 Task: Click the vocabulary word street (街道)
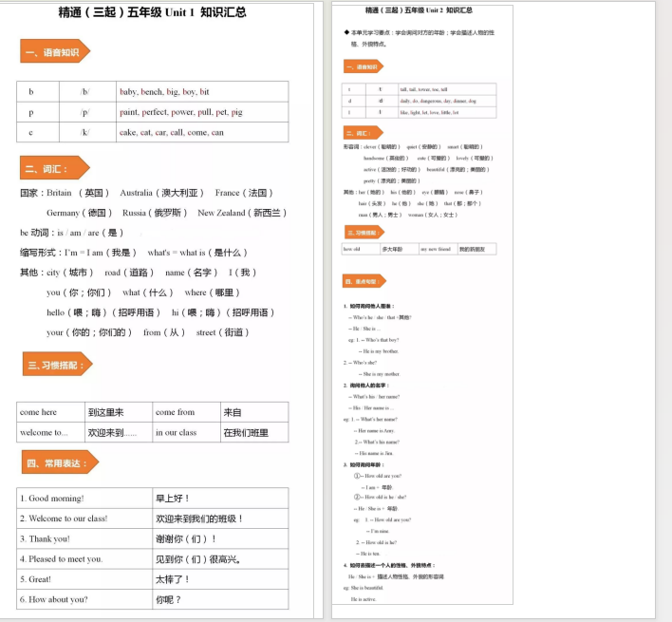coord(223,332)
